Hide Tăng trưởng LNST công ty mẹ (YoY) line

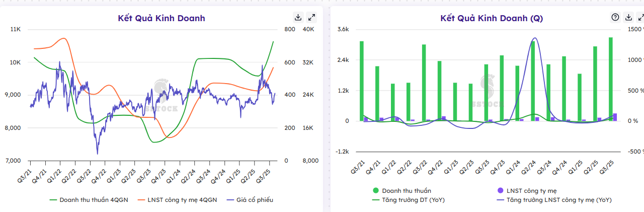click(554, 200)
